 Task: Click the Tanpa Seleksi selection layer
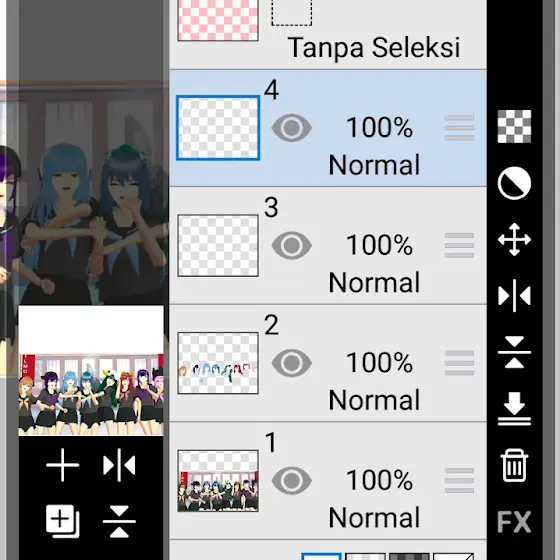[328, 35]
